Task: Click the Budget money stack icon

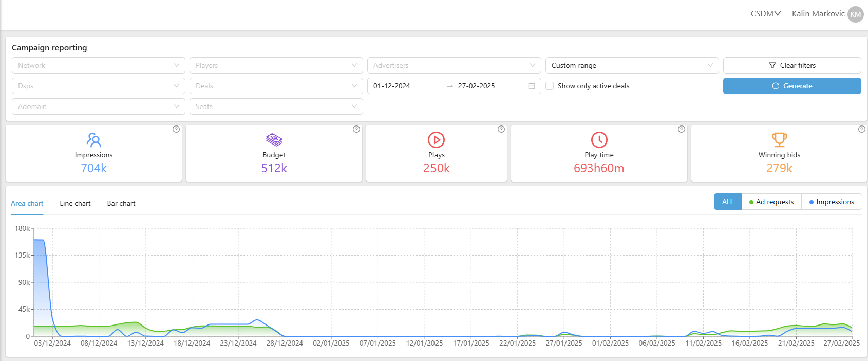Action: click(274, 140)
